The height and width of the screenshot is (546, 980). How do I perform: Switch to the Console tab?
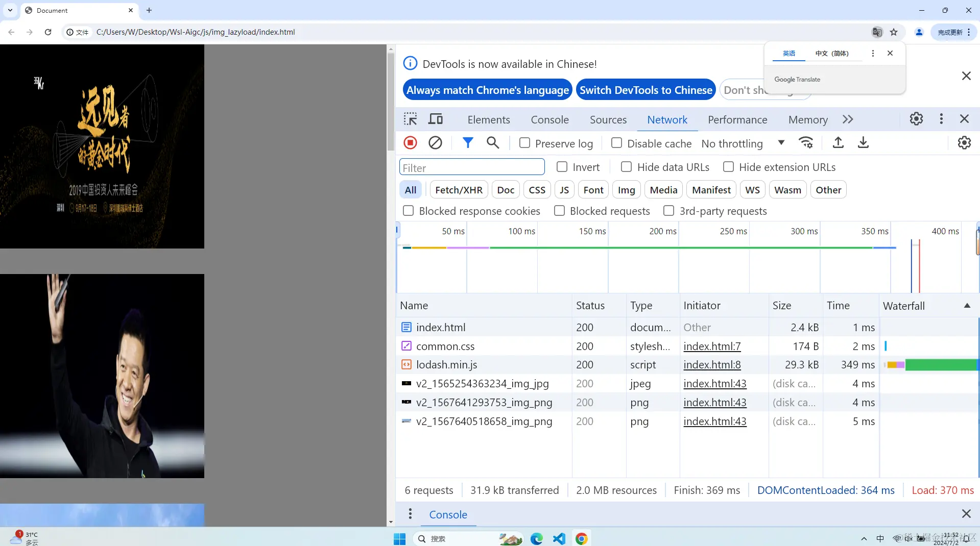[x=549, y=119]
